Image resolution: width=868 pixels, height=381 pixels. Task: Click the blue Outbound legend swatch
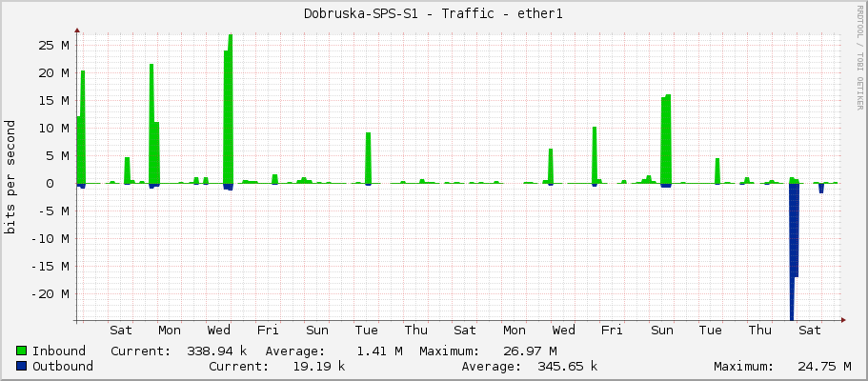[x=22, y=366]
